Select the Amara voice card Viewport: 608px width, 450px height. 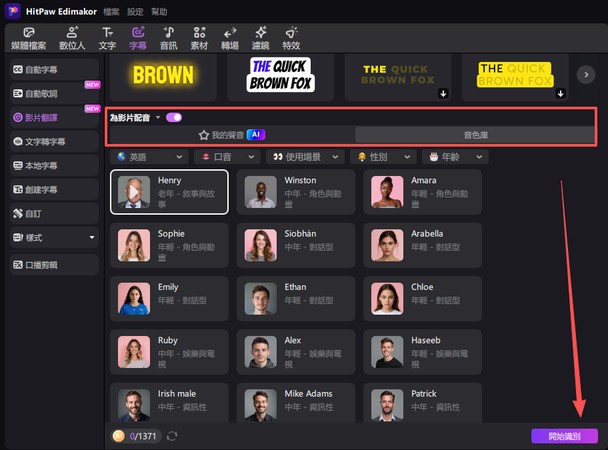(x=423, y=192)
